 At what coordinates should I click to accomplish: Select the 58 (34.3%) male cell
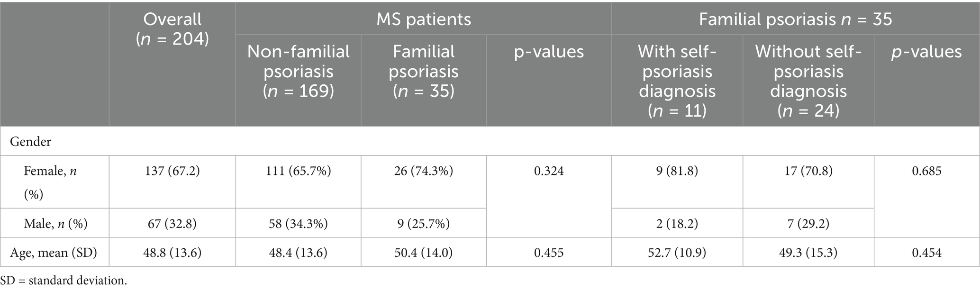coord(298,223)
